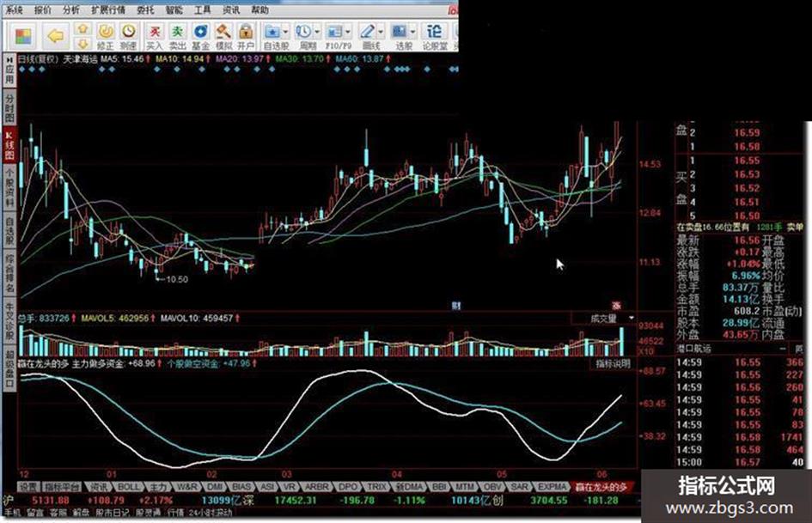This screenshot has width=812, height=523.
Task: Switch to the 应用 sidebar tab
Action: pos(9,71)
